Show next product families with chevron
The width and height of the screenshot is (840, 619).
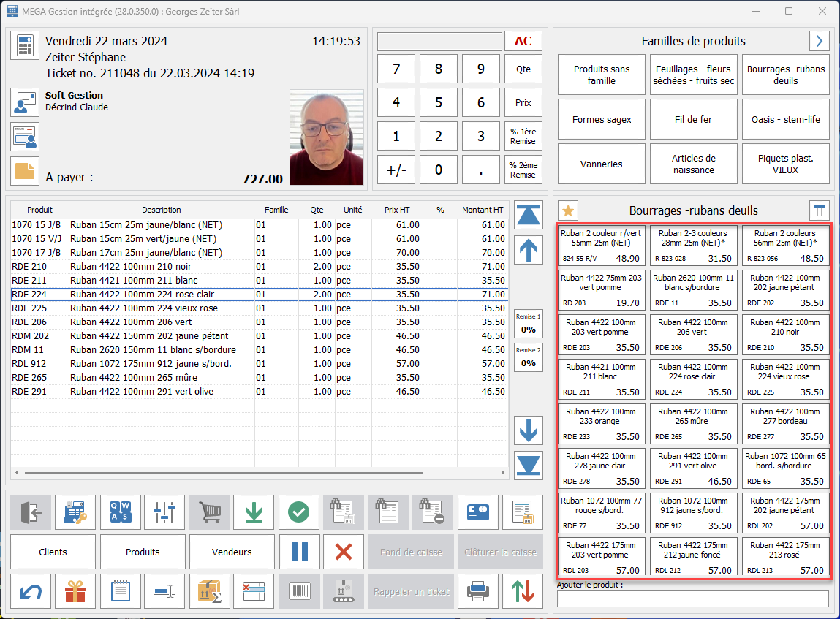click(x=820, y=41)
